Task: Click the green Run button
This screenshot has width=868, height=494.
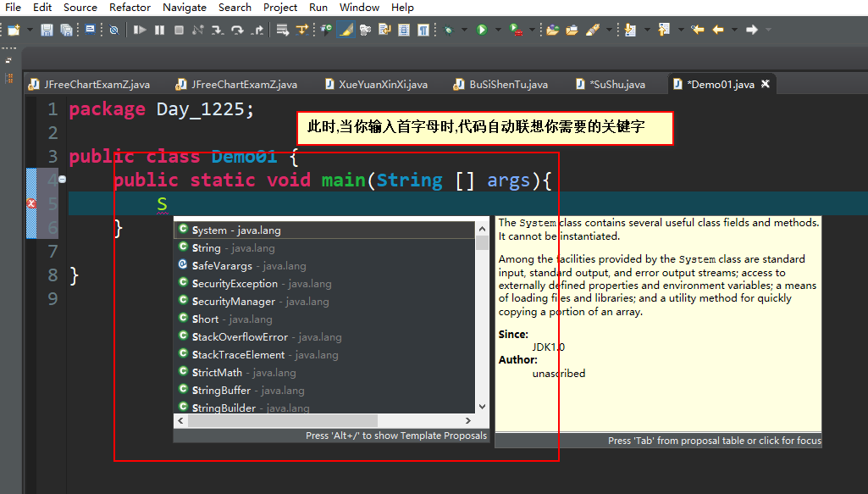Action: (x=482, y=30)
